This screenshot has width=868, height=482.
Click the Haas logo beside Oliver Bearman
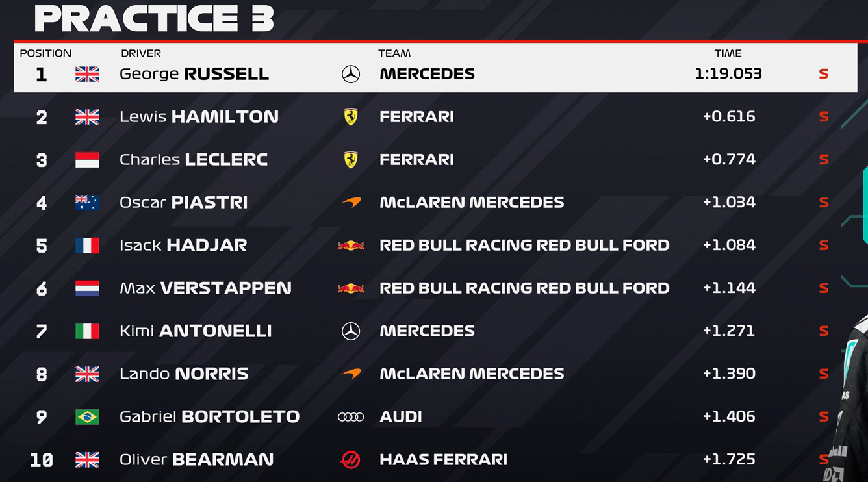point(351,460)
